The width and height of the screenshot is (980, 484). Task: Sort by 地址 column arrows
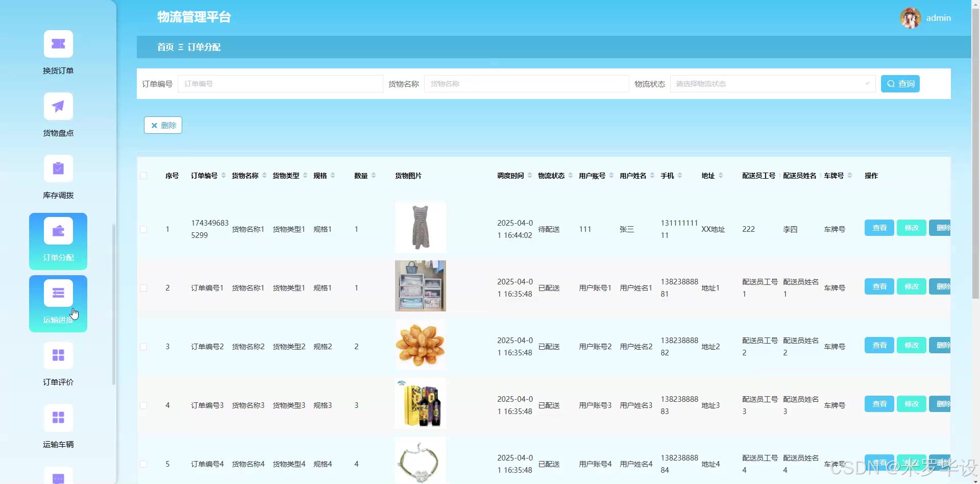[x=721, y=176]
